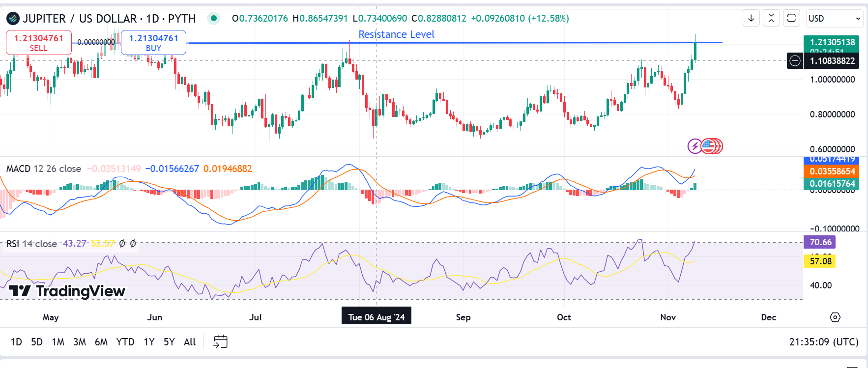Click the collapse pane chevrons icon
Viewport: 868px width, 368px height.
click(x=771, y=18)
